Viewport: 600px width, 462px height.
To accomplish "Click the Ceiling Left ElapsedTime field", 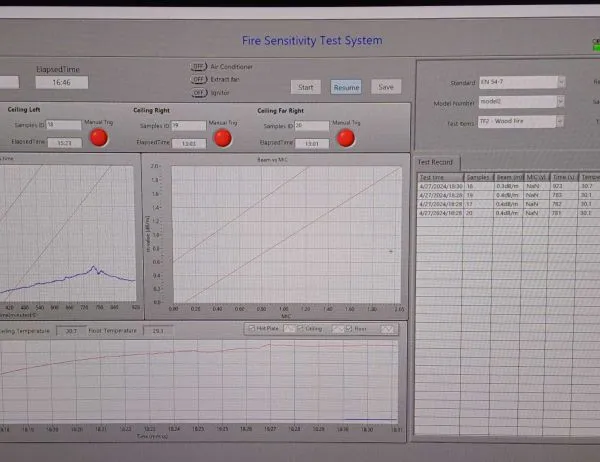I will [x=65, y=143].
